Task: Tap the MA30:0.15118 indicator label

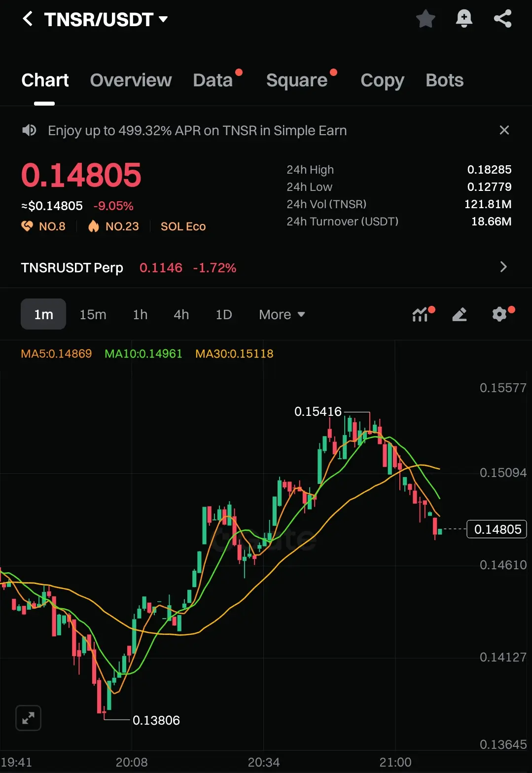Action: [234, 354]
